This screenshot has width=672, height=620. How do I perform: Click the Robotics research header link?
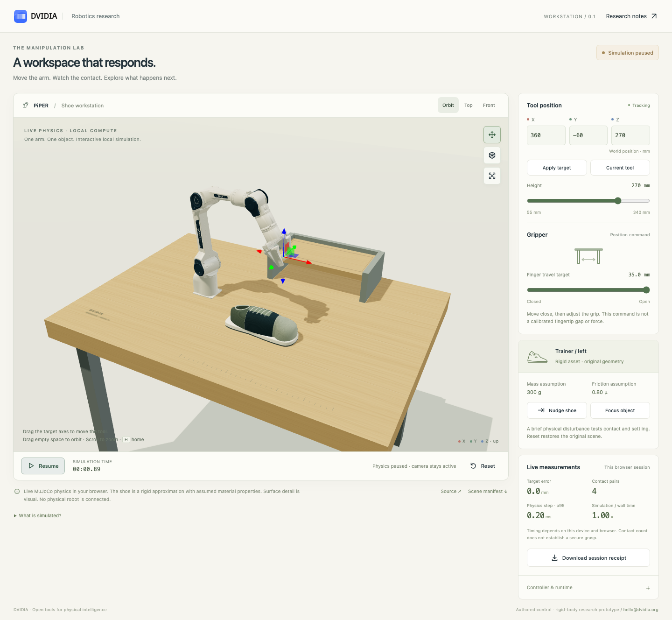click(x=95, y=16)
